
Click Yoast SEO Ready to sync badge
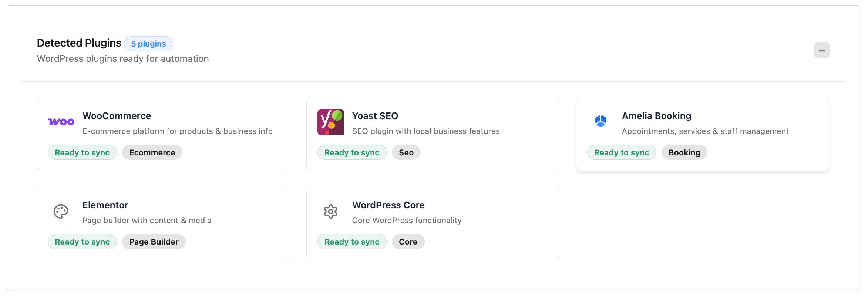click(x=352, y=152)
